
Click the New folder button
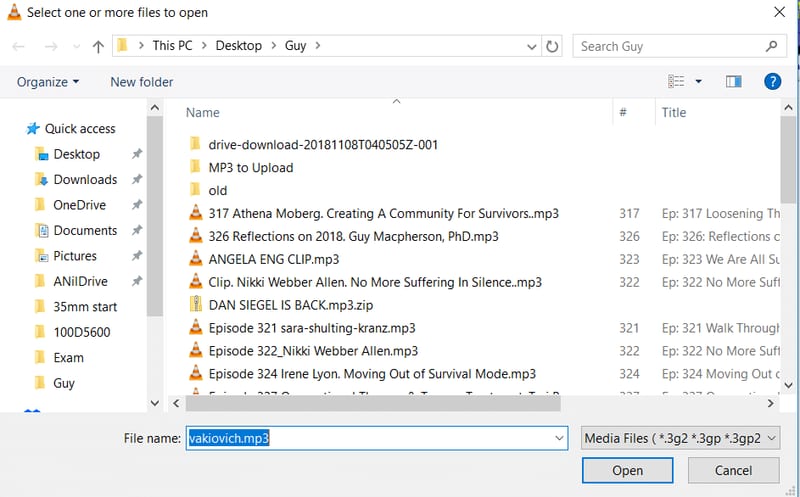pyautogui.click(x=142, y=82)
